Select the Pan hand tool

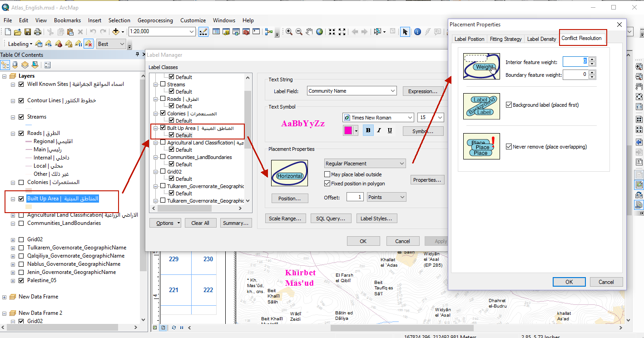click(309, 32)
